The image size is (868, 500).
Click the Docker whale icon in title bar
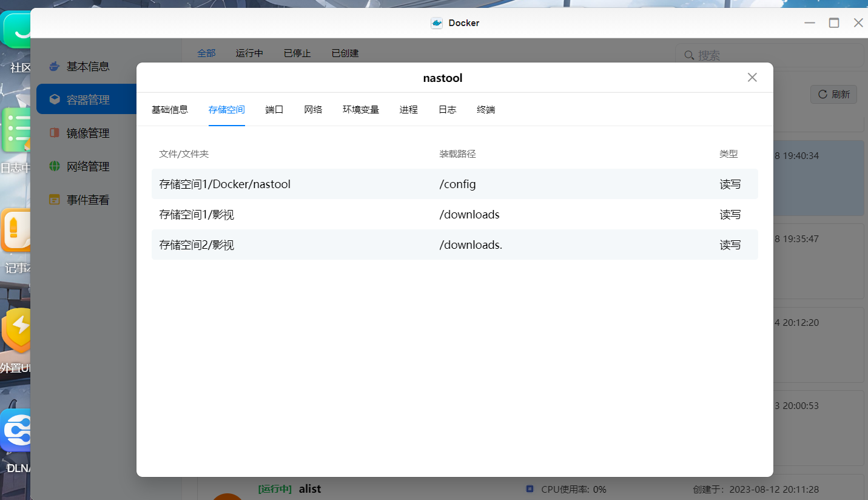pyautogui.click(x=436, y=23)
